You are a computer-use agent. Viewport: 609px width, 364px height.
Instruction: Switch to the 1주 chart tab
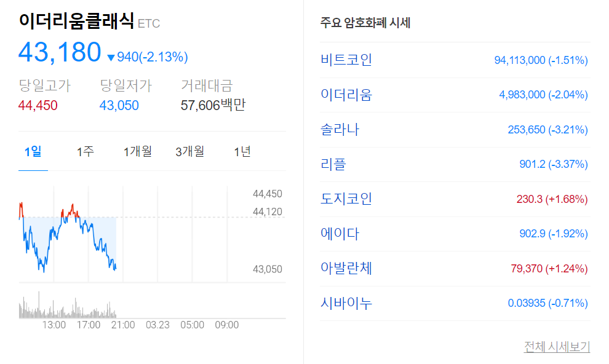point(85,151)
